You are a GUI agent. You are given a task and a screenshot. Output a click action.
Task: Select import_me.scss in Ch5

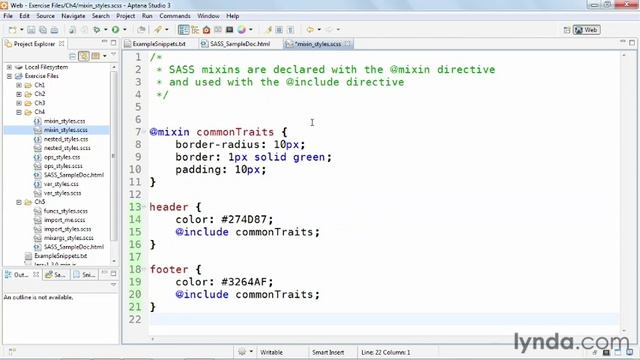point(64,220)
